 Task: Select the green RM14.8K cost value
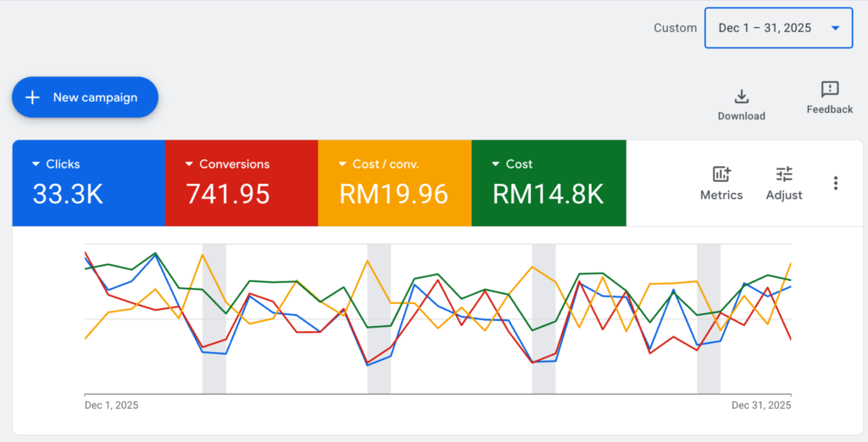pyautogui.click(x=548, y=195)
